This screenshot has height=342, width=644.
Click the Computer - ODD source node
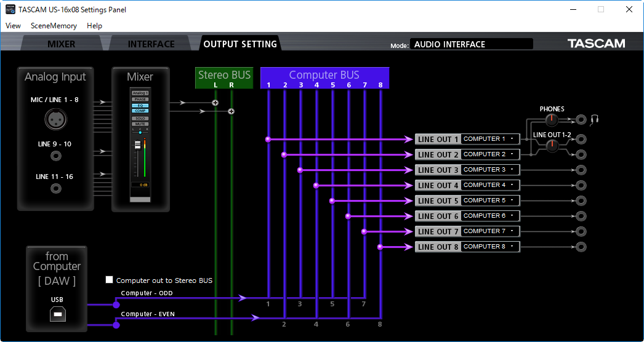116,304
